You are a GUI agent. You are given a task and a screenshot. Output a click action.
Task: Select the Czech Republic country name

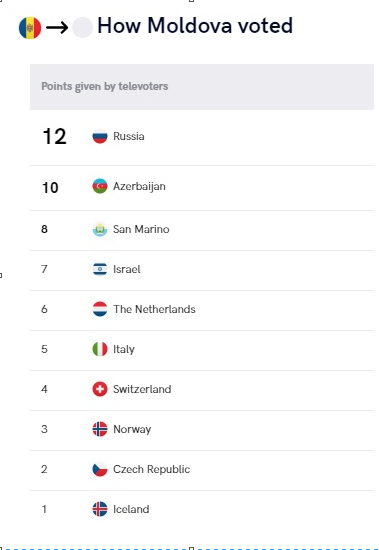[x=151, y=469]
